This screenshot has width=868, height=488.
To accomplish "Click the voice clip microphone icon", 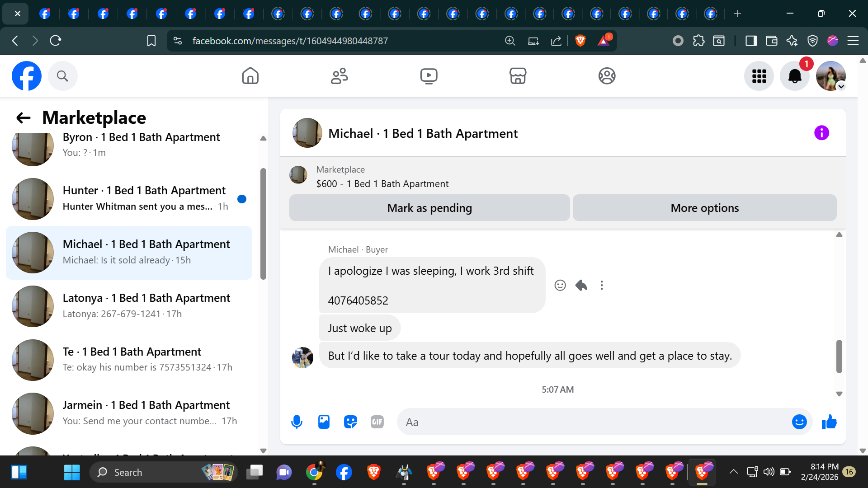I will (x=297, y=422).
